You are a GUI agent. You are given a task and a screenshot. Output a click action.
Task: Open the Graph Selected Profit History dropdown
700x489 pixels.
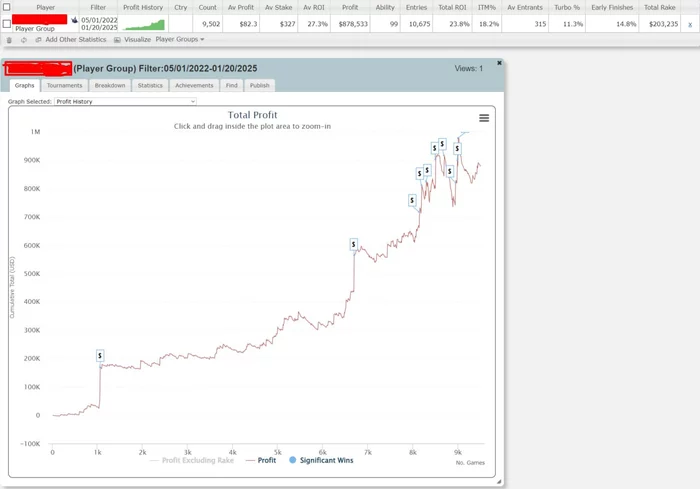[125, 101]
